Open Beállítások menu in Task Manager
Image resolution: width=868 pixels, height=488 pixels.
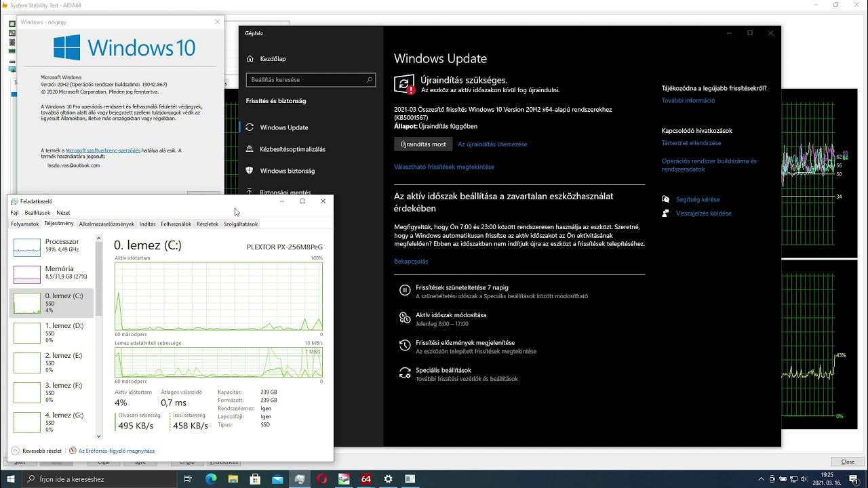coord(37,213)
